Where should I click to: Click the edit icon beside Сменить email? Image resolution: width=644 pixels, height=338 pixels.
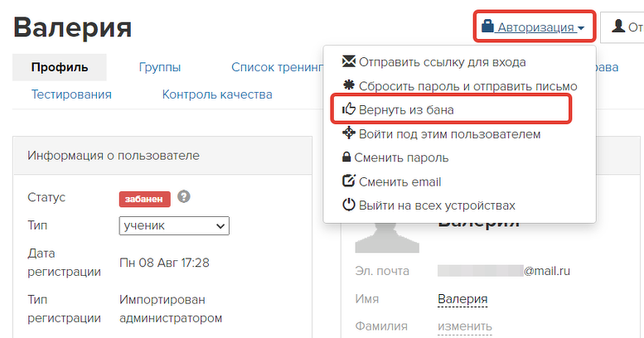(349, 181)
